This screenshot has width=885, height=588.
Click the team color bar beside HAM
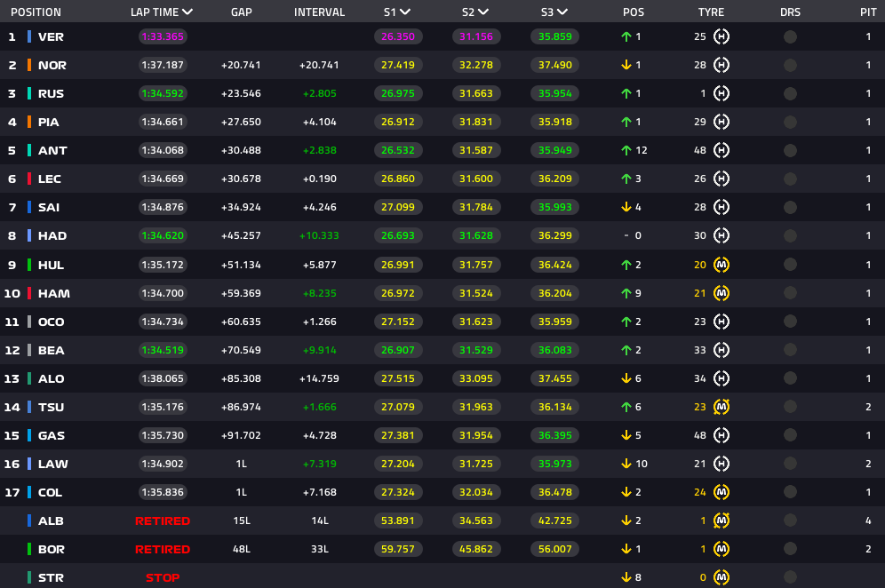pyautogui.click(x=29, y=293)
